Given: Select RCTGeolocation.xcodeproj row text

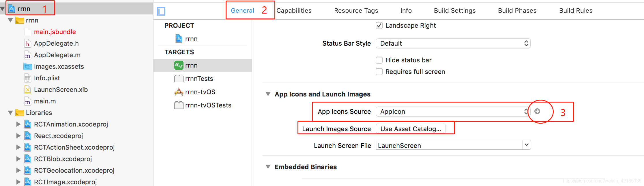Looking at the screenshot, I should (x=74, y=170).
